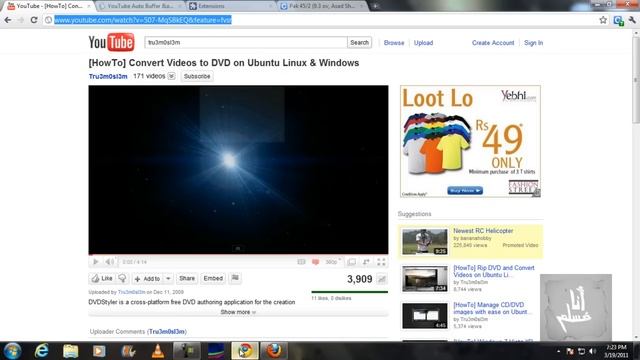Subscribe to Tru3m0sl3m channel
The width and height of the screenshot is (640, 360).
tap(197, 76)
